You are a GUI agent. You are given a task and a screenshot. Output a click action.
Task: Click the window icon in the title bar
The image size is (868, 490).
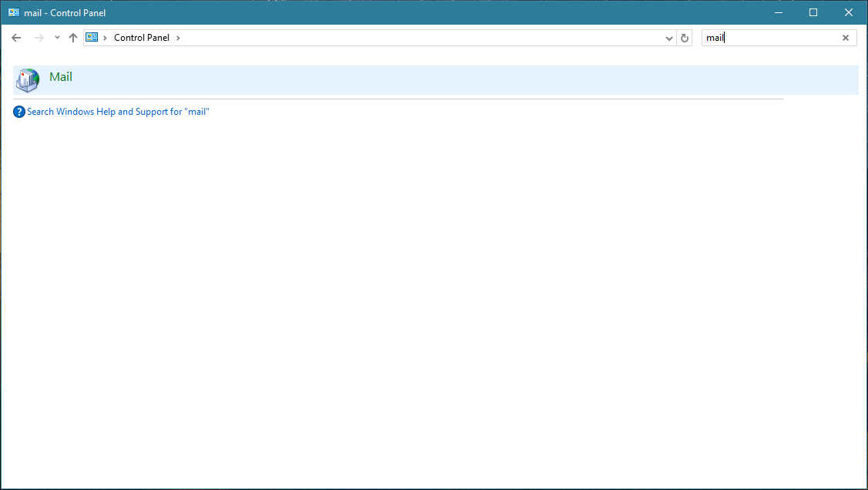pos(14,12)
